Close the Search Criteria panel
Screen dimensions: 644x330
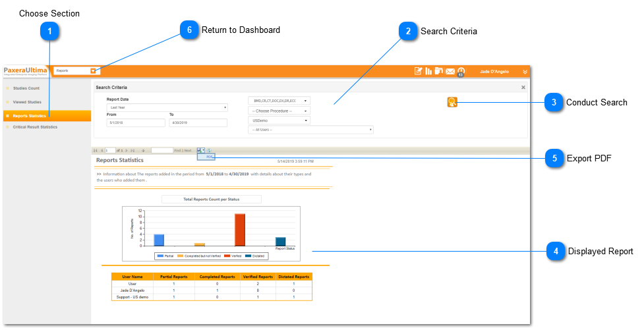pyautogui.click(x=523, y=88)
